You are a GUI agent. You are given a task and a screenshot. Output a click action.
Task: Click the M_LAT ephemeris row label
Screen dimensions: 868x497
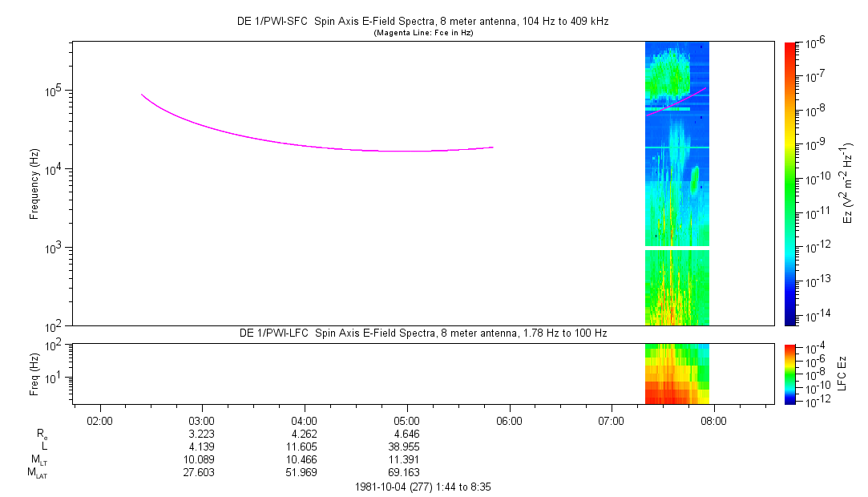pos(37,473)
